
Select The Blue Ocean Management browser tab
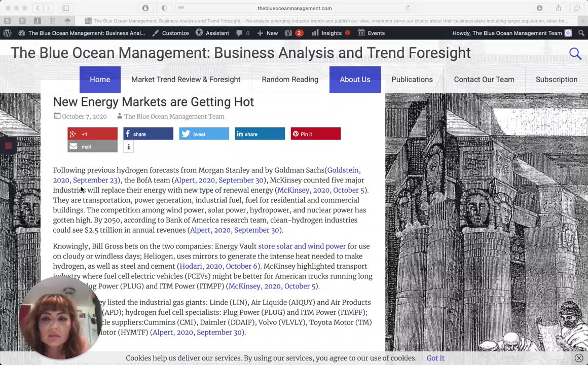tap(326, 21)
